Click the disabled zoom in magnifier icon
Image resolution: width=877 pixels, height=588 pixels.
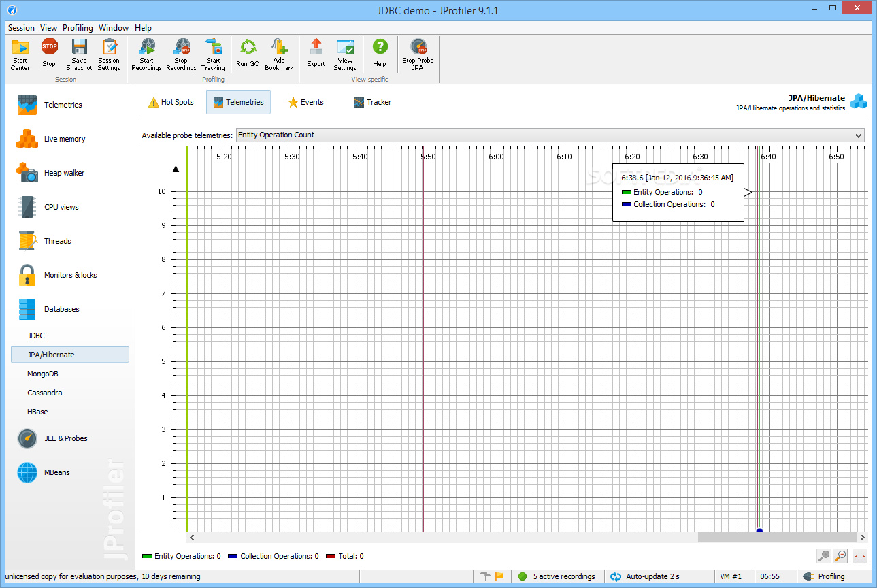point(824,556)
